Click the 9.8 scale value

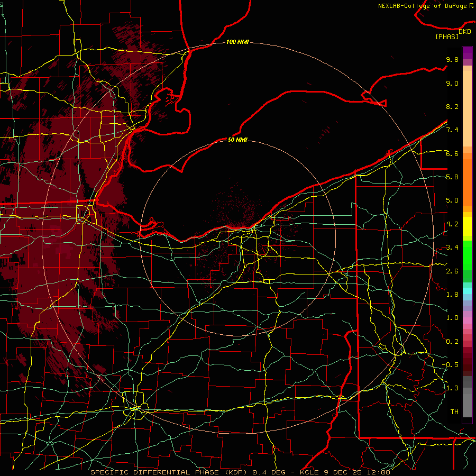[x=452, y=59]
